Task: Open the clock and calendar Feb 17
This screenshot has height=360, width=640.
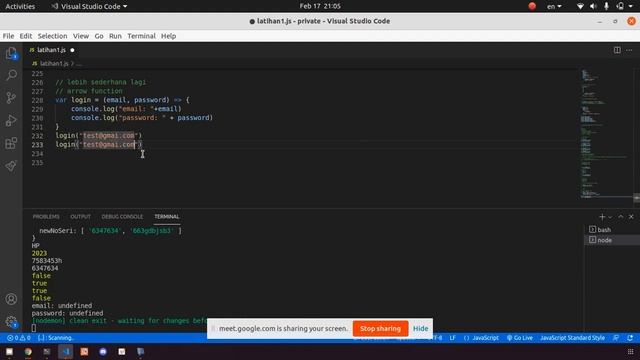Action: pos(320,6)
